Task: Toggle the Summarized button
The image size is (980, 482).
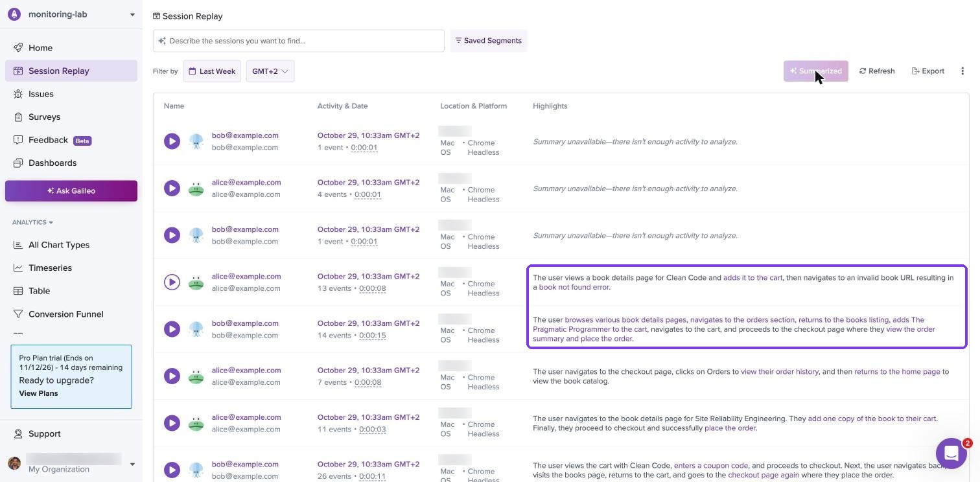Action: [816, 71]
